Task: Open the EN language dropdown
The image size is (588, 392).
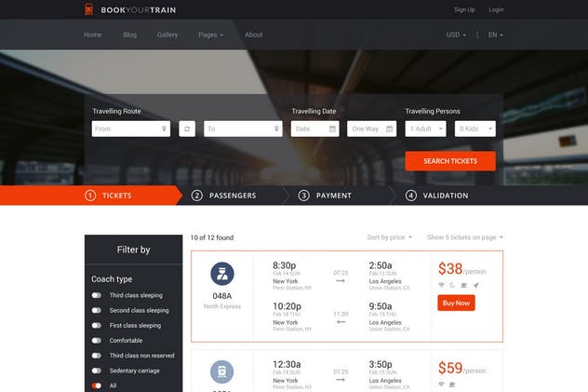Action: coord(495,34)
